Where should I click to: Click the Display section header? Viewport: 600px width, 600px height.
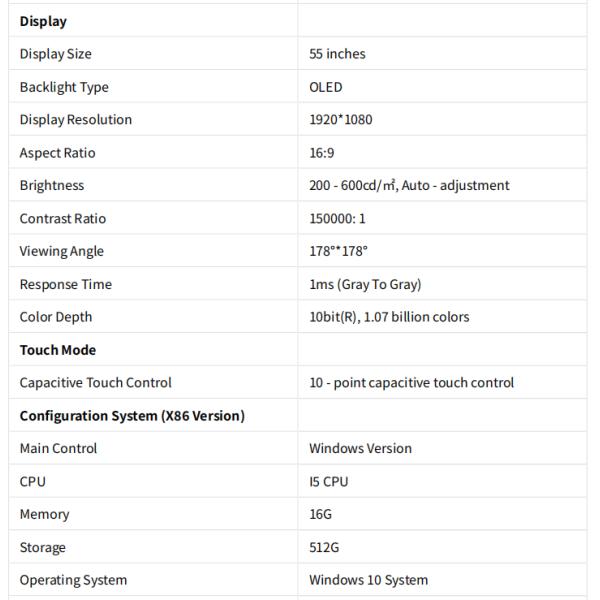point(43,21)
